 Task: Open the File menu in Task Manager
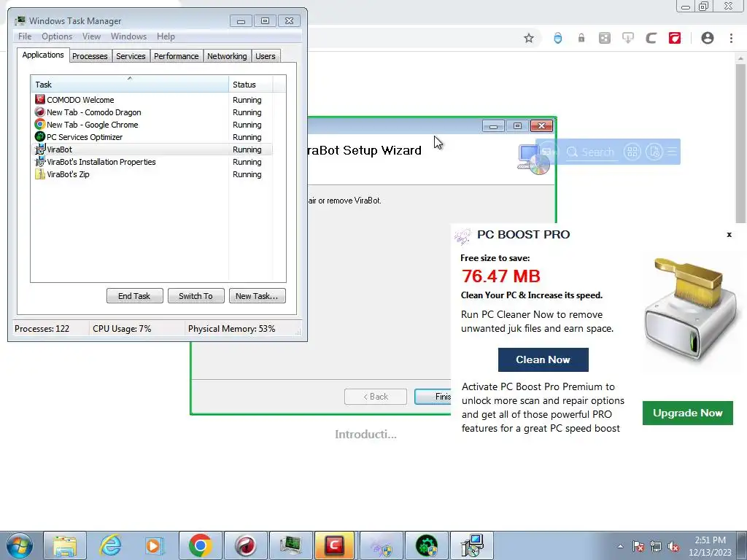(25, 36)
